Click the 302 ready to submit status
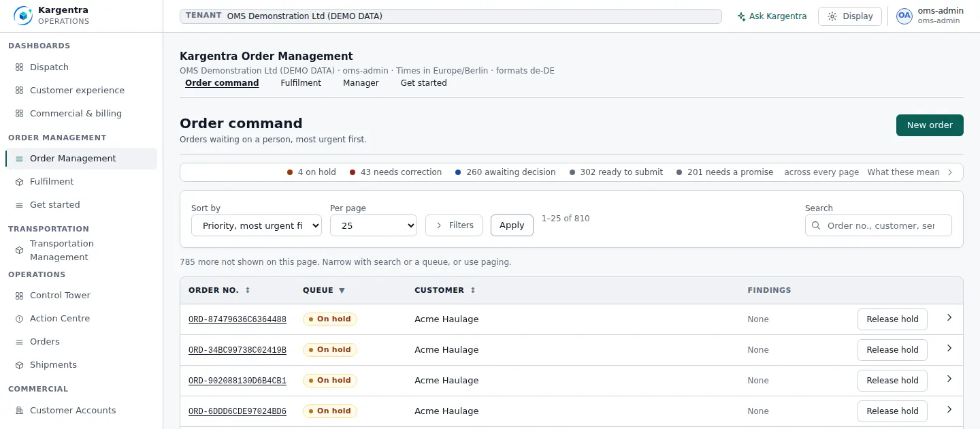This screenshot has width=980, height=429. tap(616, 172)
